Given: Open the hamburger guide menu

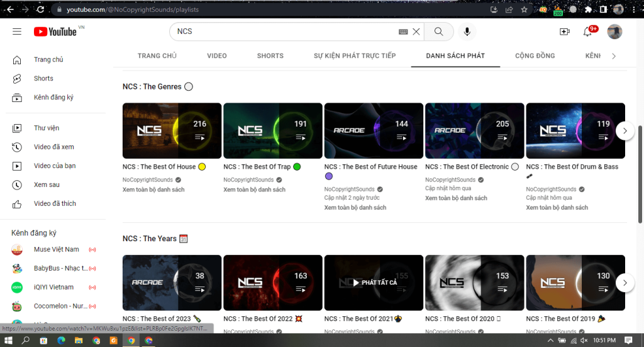Looking at the screenshot, I should pos(17,31).
